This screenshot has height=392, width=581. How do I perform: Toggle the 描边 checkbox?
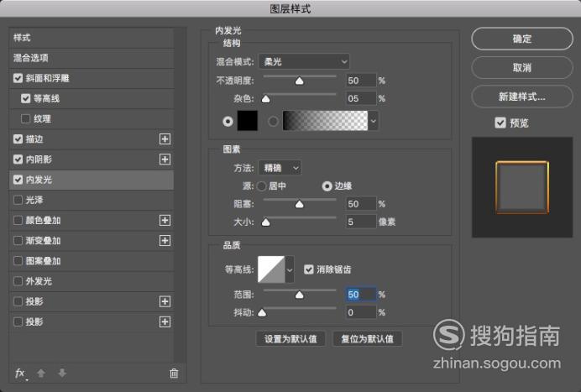pos(18,139)
